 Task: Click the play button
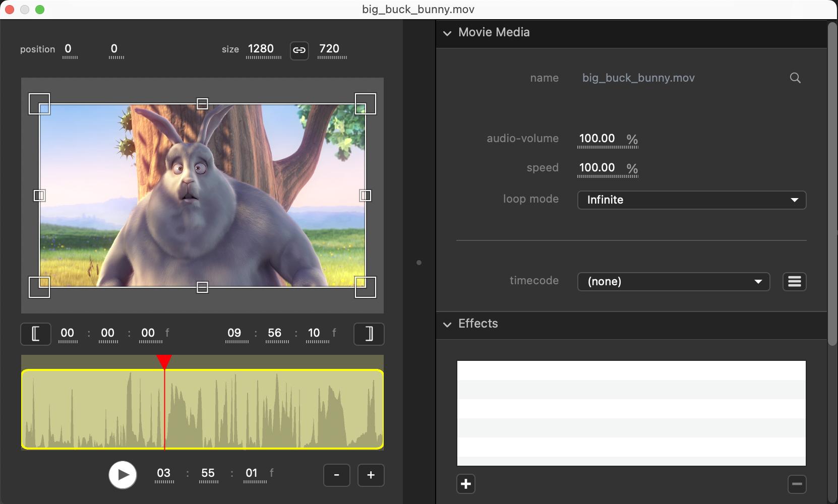coord(123,475)
